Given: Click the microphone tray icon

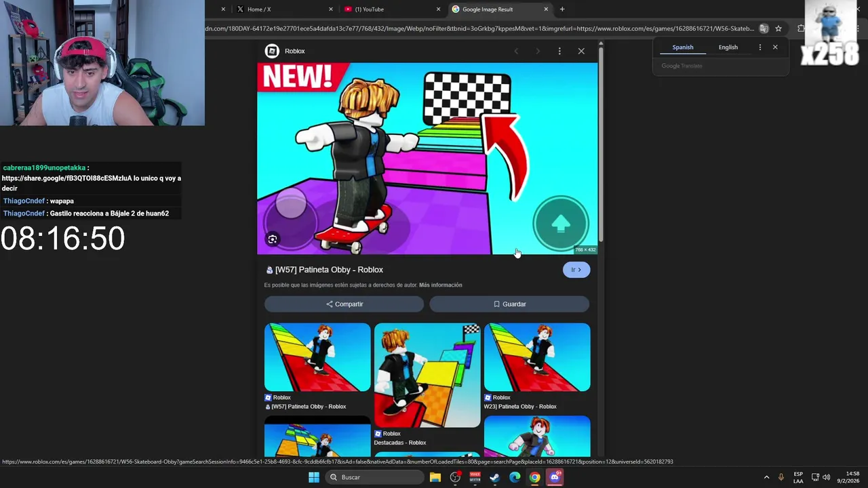Looking at the screenshot, I should pos(781,477).
